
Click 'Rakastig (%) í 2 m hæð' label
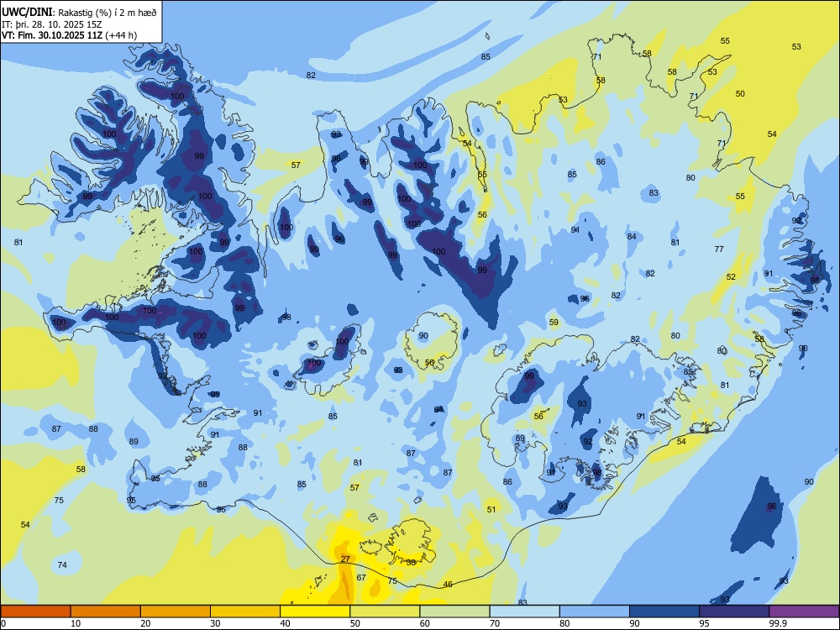(108, 13)
